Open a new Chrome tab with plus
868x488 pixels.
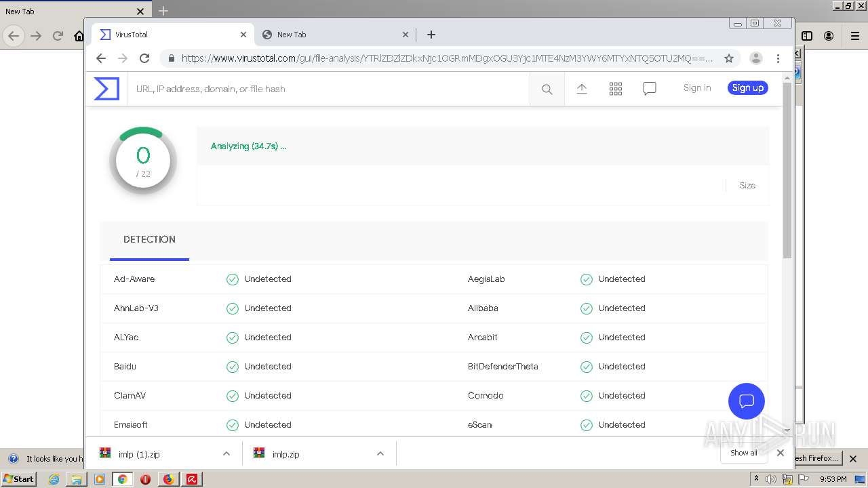tap(431, 35)
